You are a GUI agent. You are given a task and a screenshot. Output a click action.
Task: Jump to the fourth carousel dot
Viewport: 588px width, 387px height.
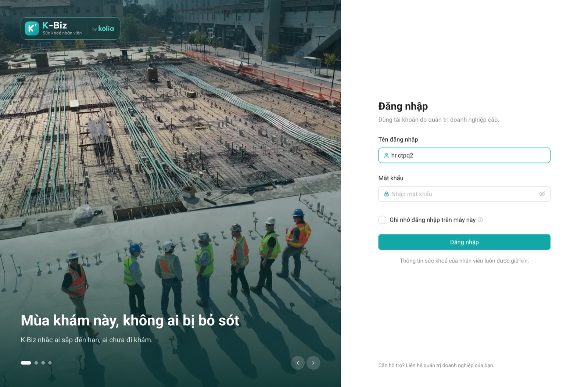50,363
